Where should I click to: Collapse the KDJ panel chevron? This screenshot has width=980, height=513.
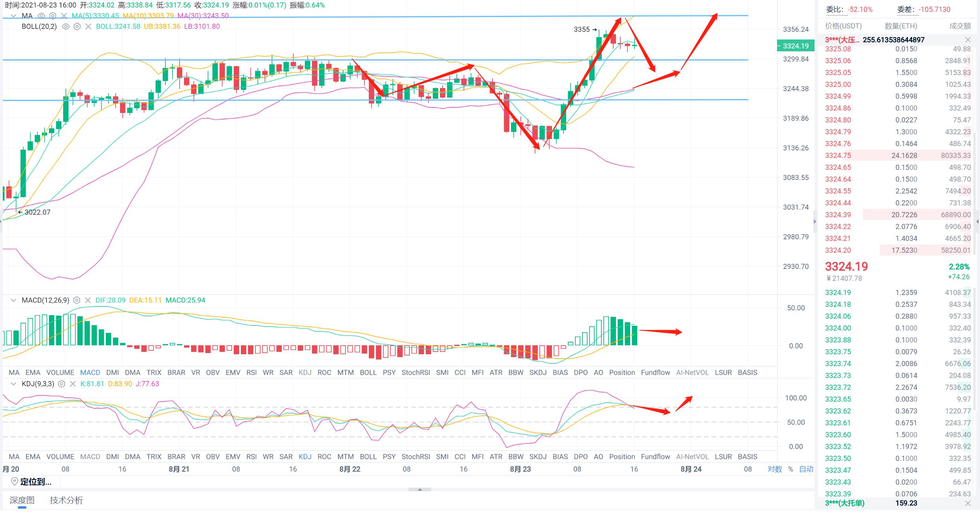pyautogui.click(x=13, y=384)
